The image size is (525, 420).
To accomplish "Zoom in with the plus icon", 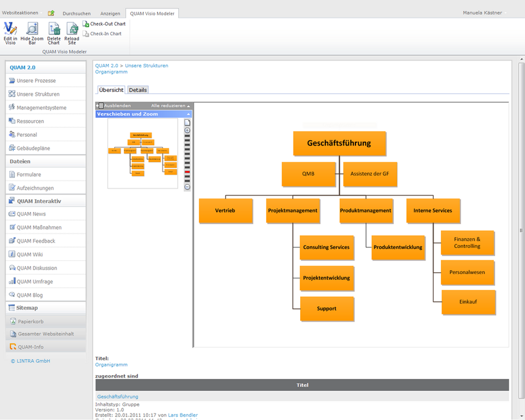I will click(x=188, y=130).
